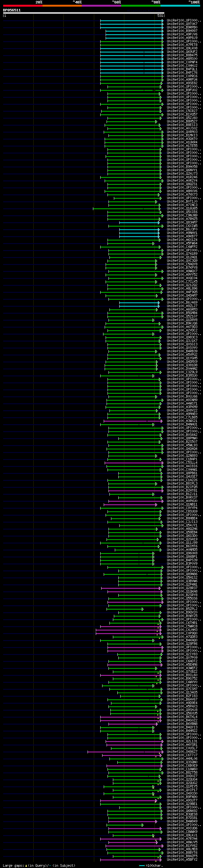Select label UniRef100_C5CR27
Viewport: 203px width, 868px height.
click(182, 111)
